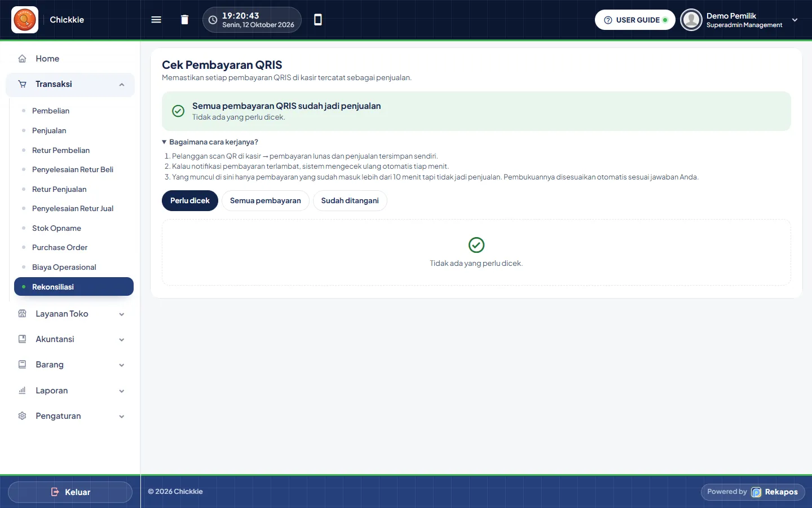The width and height of the screenshot is (812, 508).
Task: Open the 'Powered by Rekapos' link
Action: [753, 492]
